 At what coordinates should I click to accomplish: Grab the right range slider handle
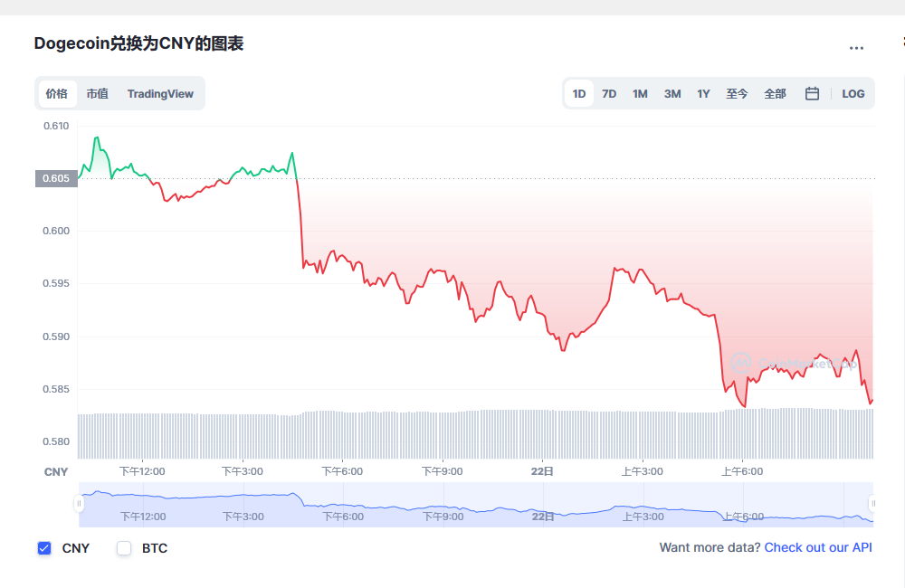pos(872,503)
